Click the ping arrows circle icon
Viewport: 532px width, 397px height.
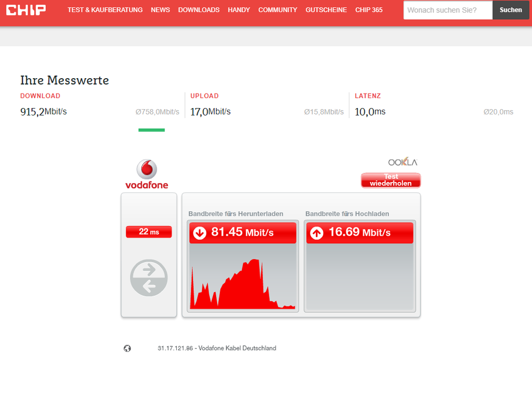[x=149, y=278]
